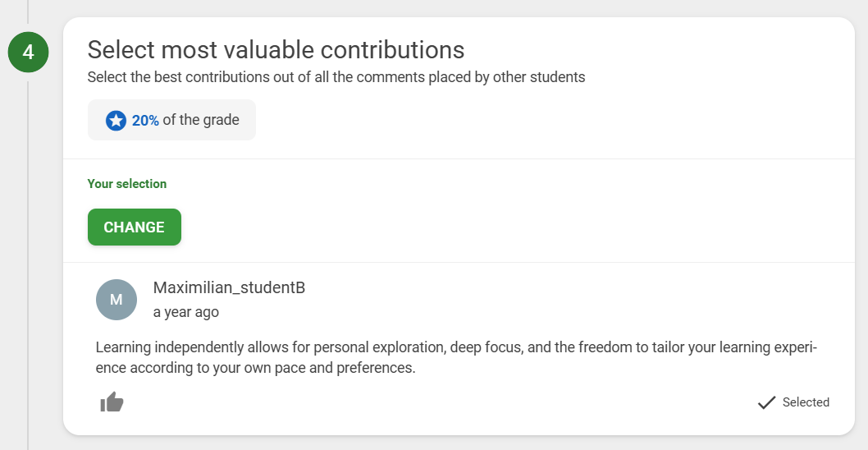Select the green step 4 circle
The height and width of the screenshot is (450, 868).
[x=28, y=52]
